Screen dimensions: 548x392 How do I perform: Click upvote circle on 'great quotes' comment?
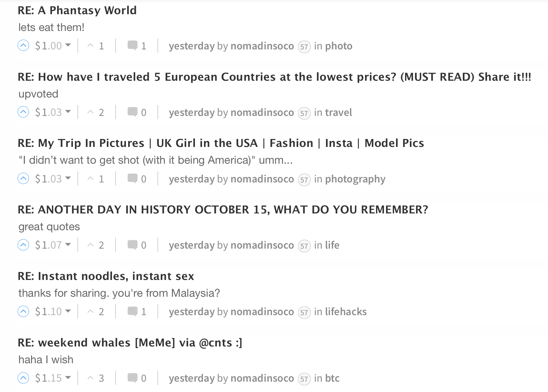point(23,245)
